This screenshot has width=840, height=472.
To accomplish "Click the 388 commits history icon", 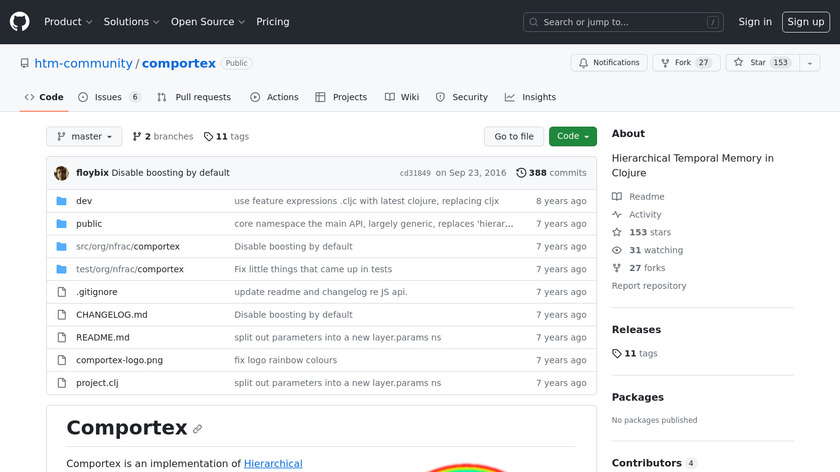I will (x=521, y=173).
